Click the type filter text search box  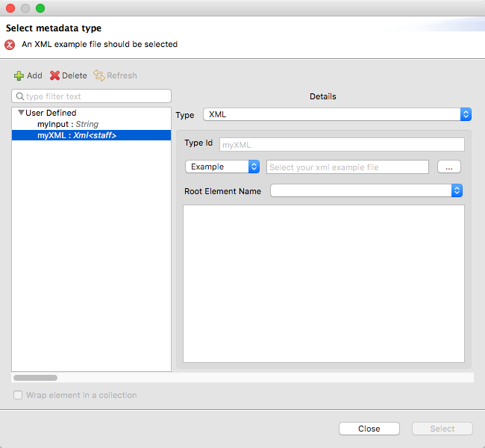point(91,96)
